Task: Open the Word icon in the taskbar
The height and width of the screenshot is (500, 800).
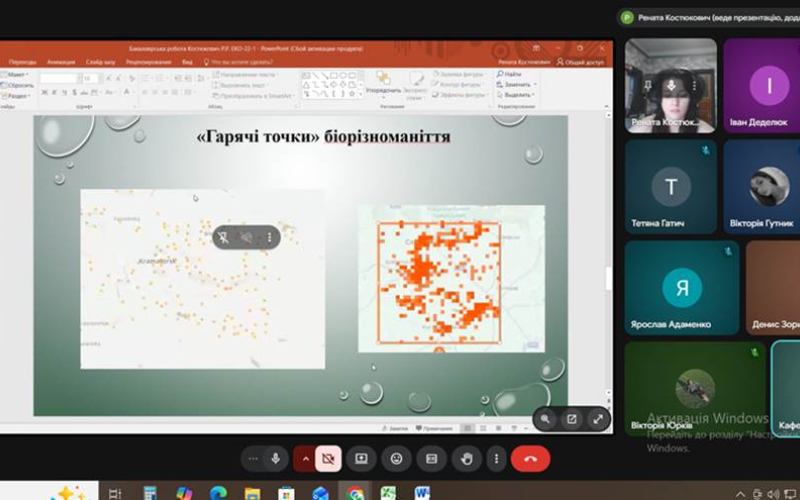Action: pyautogui.click(x=422, y=493)
